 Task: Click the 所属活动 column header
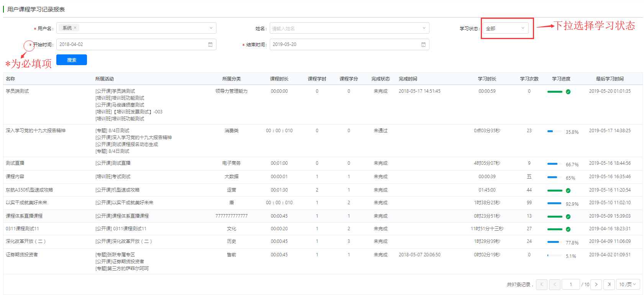point(105,79)
